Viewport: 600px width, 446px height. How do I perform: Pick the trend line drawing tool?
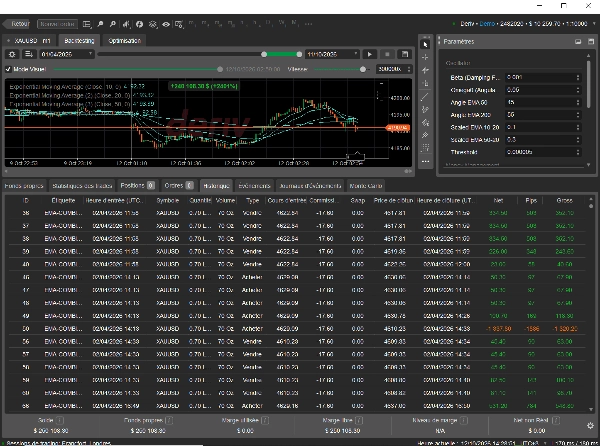[425, 97]
